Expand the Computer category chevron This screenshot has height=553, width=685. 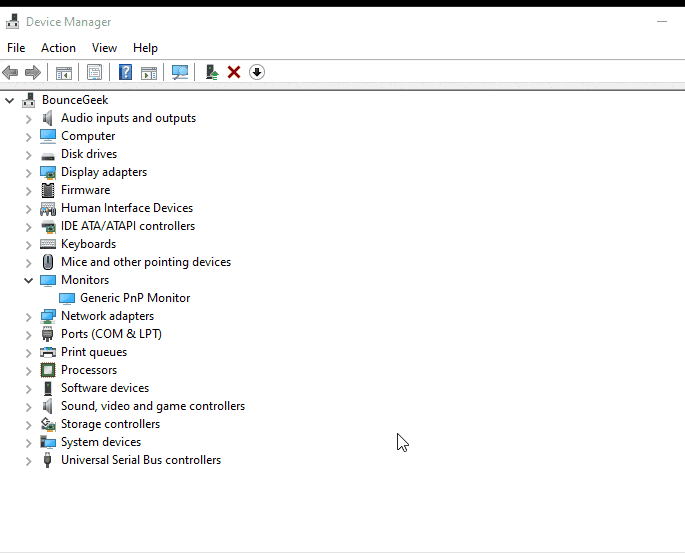28,137
